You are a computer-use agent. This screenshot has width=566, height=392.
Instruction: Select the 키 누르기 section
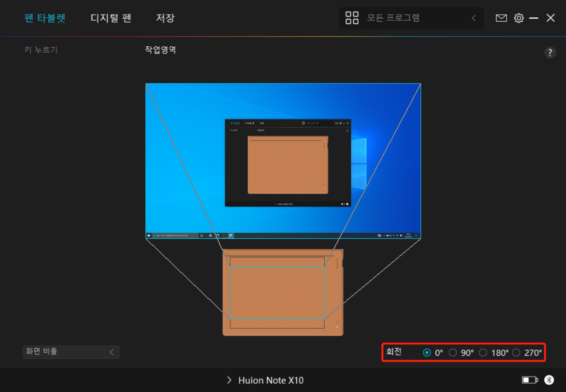tap(41, 50)
